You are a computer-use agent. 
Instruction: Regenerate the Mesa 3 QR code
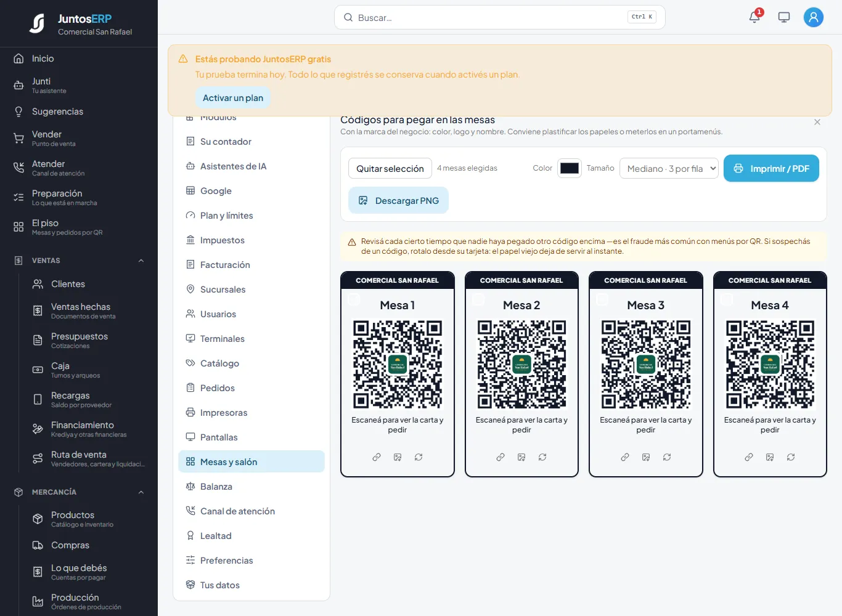click(667, 457)
